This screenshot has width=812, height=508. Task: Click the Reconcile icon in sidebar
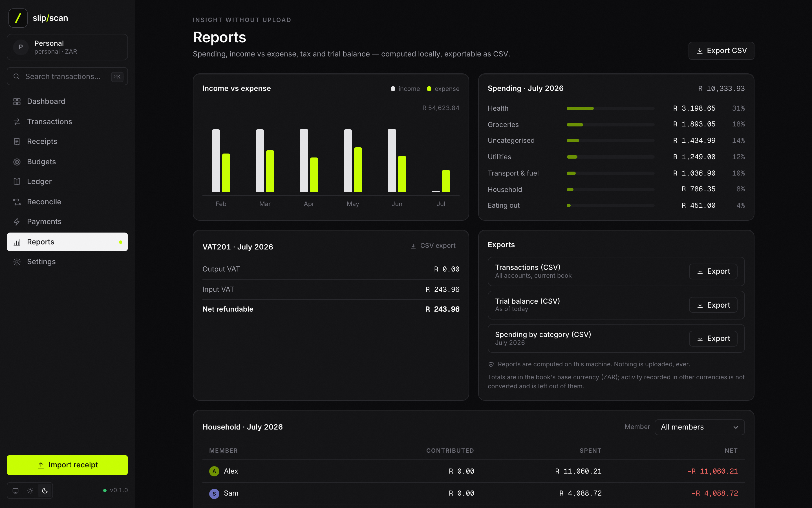[x=17, y=202]
